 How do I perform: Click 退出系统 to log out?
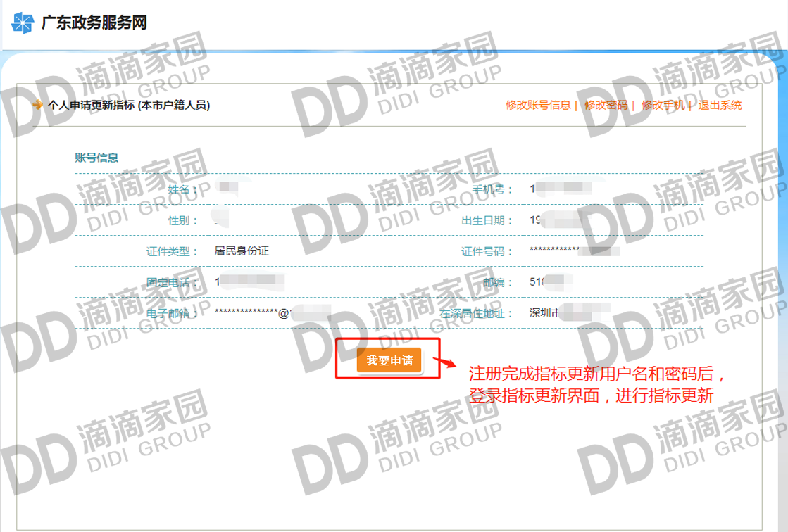[720, 105]
